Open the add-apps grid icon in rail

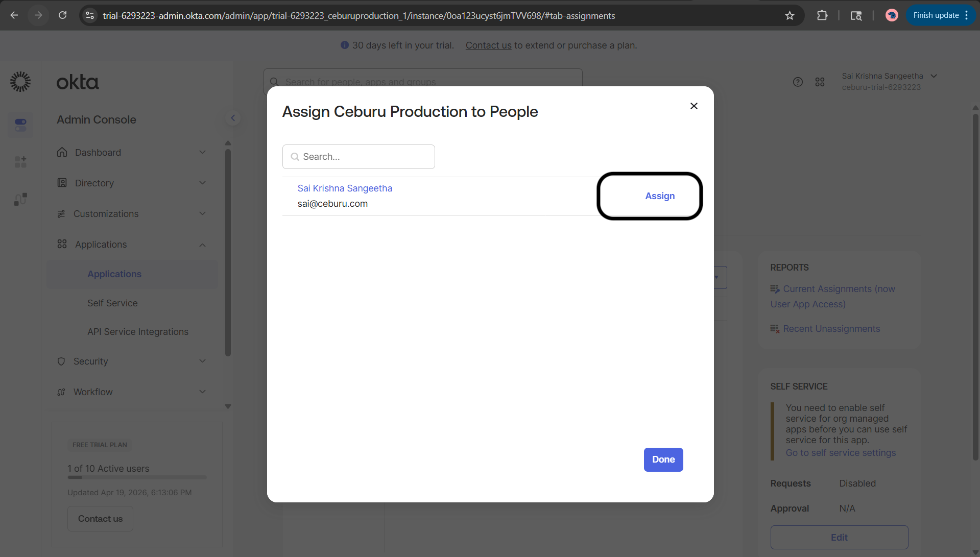click(20, 162)
